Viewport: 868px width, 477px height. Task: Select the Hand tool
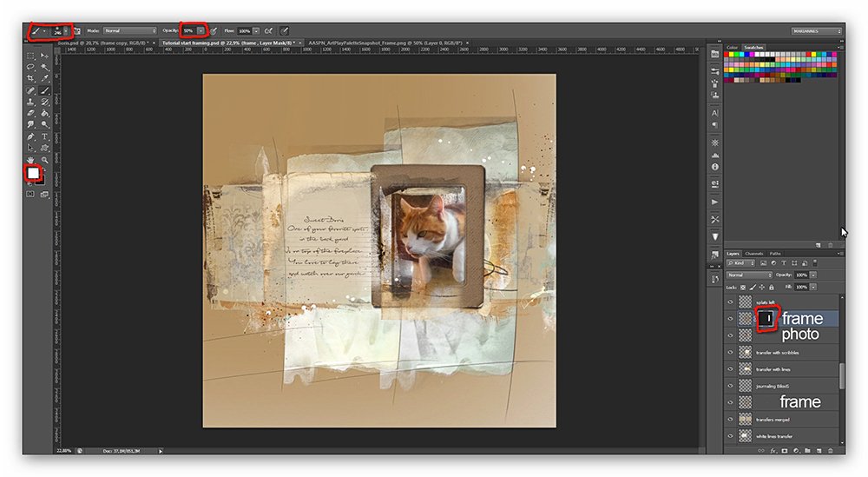click(x=30, y=160)
